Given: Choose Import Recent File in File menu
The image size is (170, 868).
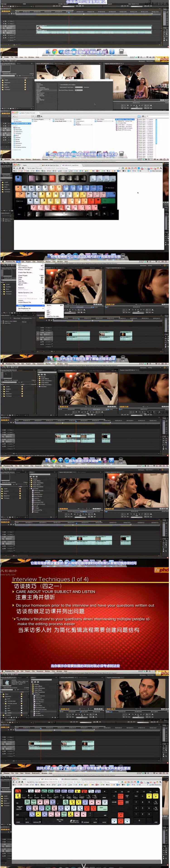Looking at the screenshot, I should click(x=25, y=302).
